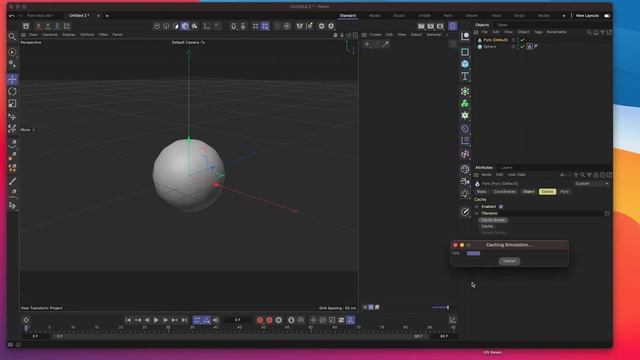Click the Render to Picture Viewer icon
The height and width of the screenshot is (360, 640).
pos(431,26)
